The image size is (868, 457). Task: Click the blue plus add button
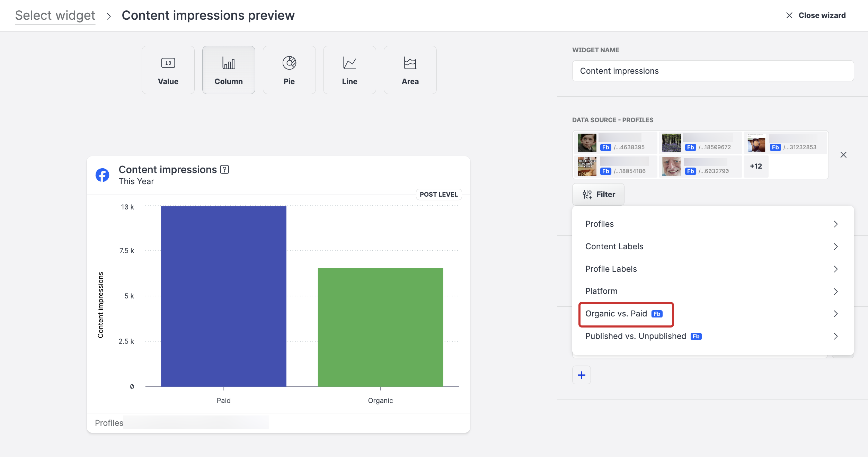(582, 375)
